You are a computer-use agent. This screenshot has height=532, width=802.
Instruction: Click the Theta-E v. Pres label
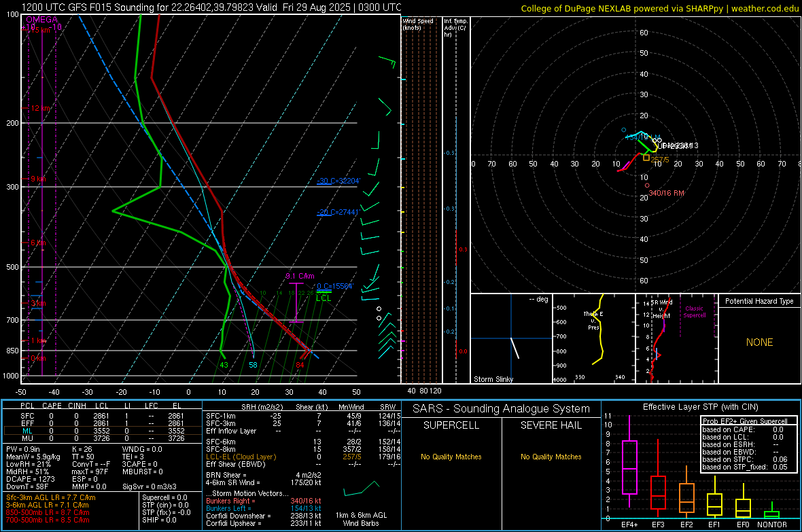point(593,321)
